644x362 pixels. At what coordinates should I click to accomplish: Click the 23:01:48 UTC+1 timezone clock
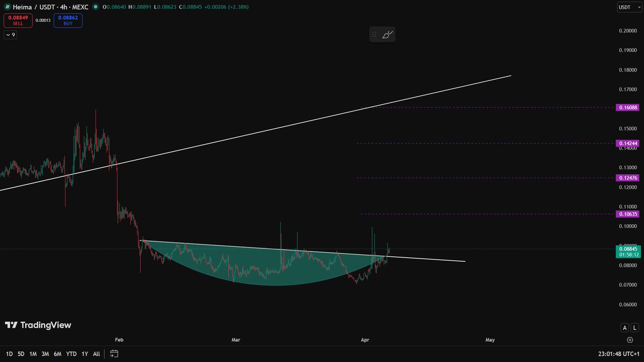(x=619, y=354)
